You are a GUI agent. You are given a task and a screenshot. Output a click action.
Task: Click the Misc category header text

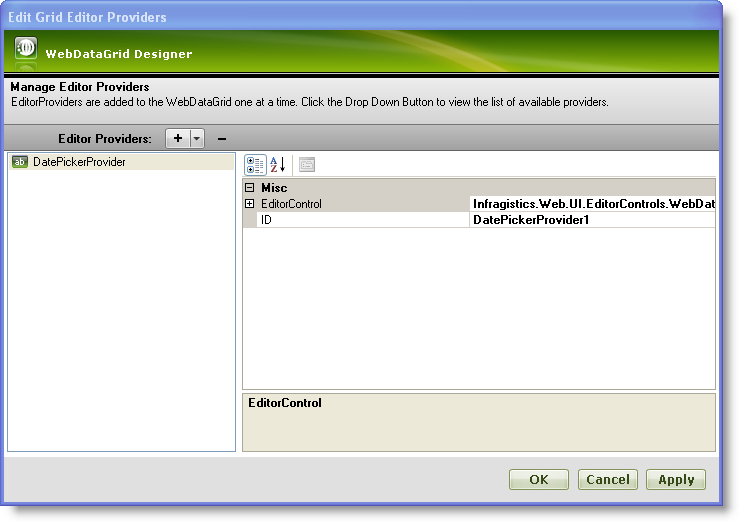(x=274, y=188)
